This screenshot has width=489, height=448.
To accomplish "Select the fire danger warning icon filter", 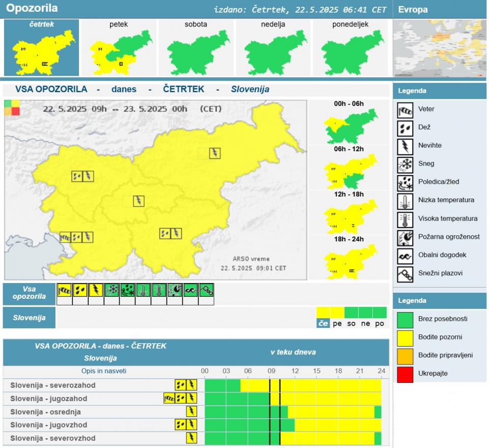I will (175, 291).
